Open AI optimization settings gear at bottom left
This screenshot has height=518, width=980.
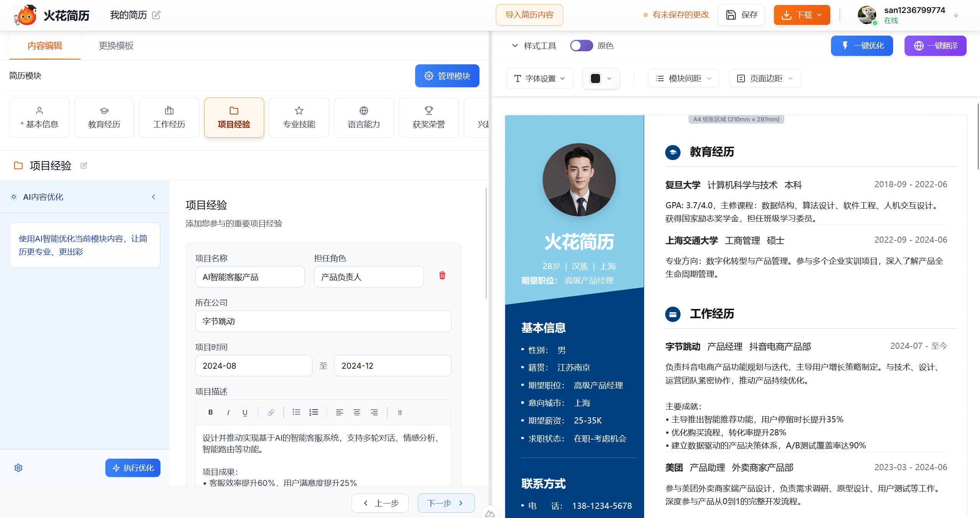[x=18, y=467]
